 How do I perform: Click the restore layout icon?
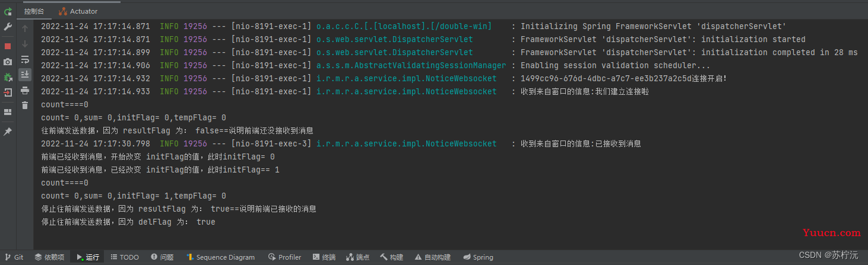point(8,112)
